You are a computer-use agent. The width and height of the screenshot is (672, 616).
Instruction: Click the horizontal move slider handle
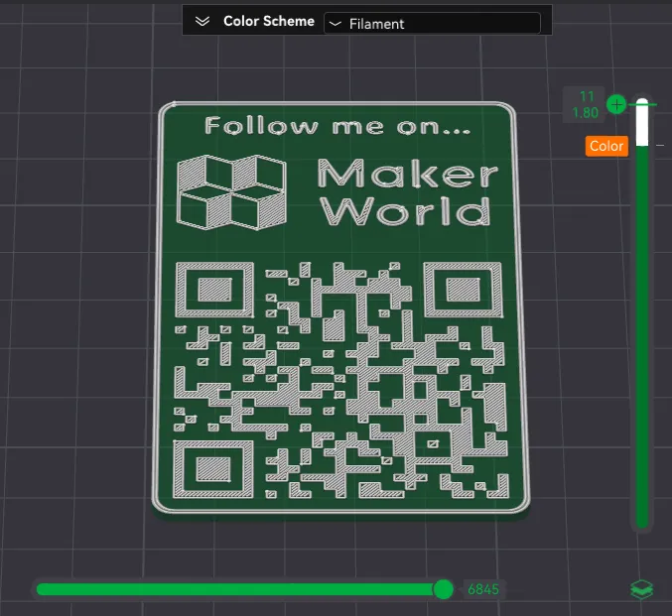(x=443, y=589)
